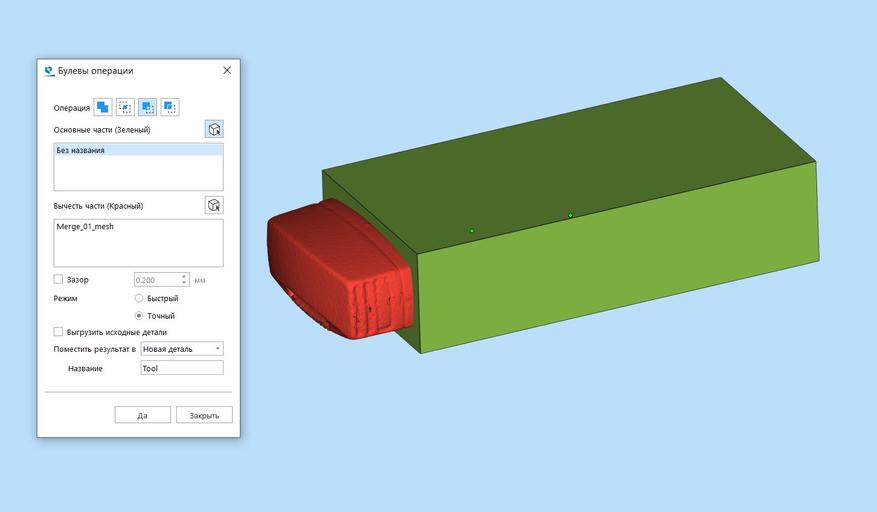Increase the gap value with spinner arrow
The height and width of the screenshot is (512, 877).
tap(184, 276)
